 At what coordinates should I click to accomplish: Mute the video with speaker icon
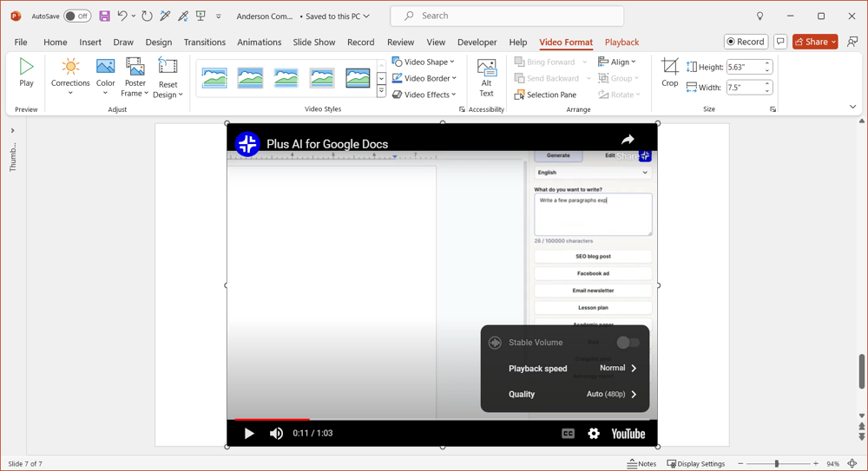pyautogui.click(x=276, y=434)
